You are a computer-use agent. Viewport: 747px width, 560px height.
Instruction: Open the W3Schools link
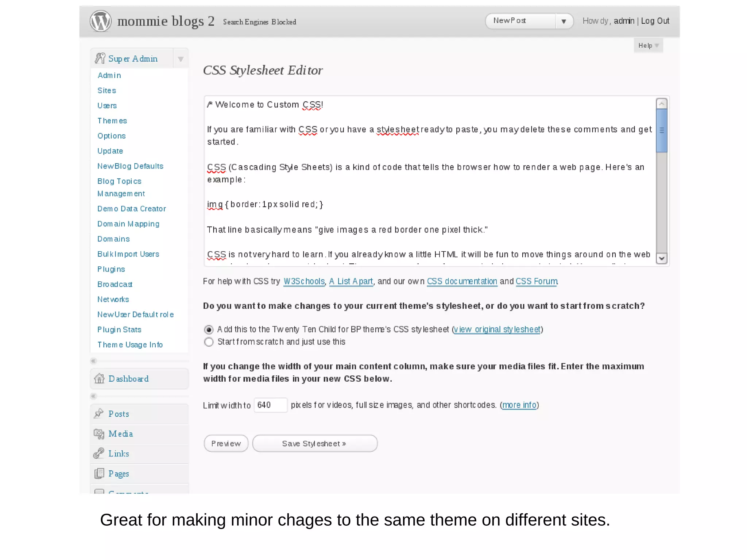(304, 281)
